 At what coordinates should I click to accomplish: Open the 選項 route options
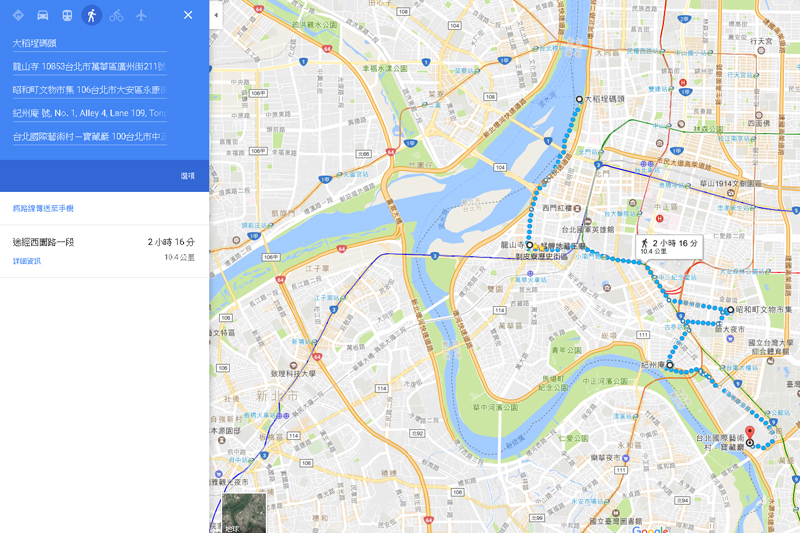[188, 176]
